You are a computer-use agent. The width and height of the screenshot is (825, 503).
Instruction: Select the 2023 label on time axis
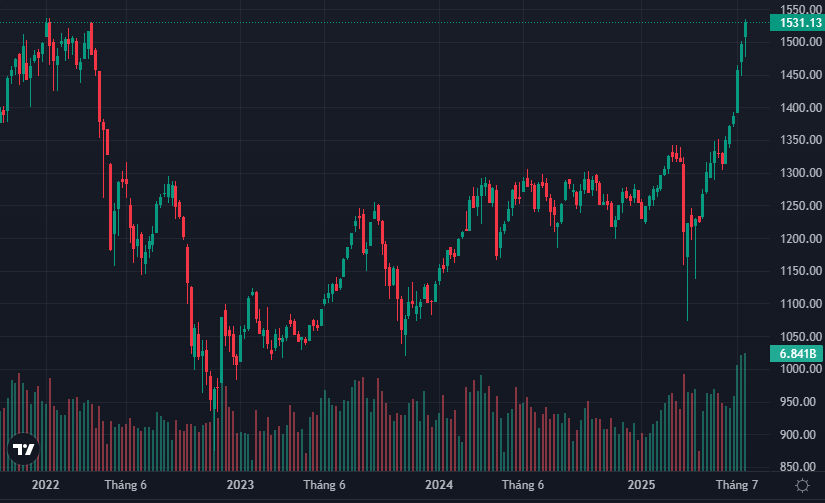point(240,485)
